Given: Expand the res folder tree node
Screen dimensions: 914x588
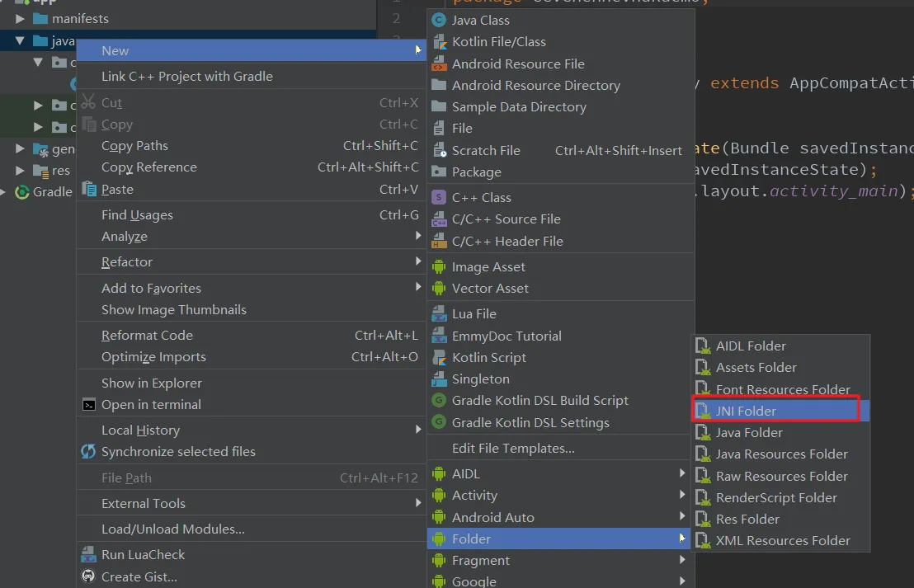Looking at the screenshot, I should click(x=21, y=171).
